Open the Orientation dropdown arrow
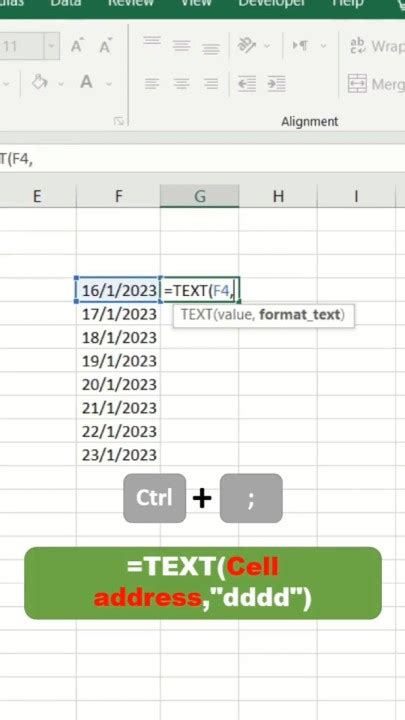 (267, 46)
